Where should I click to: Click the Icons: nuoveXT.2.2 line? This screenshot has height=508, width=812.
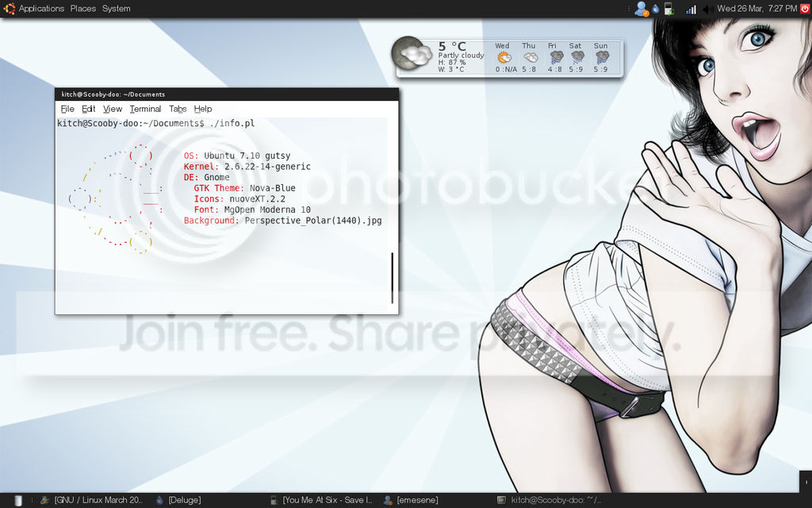[x=239, y=199]
